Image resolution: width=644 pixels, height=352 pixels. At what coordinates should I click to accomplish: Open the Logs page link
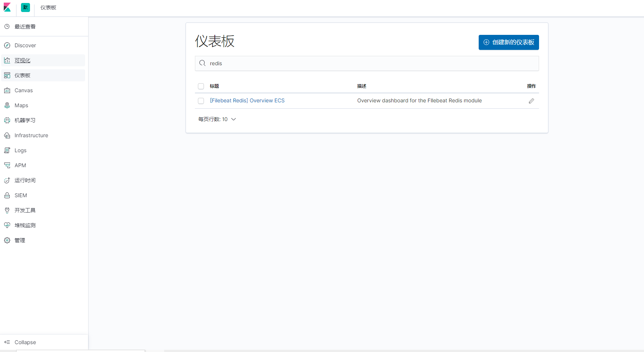(21, 150)
